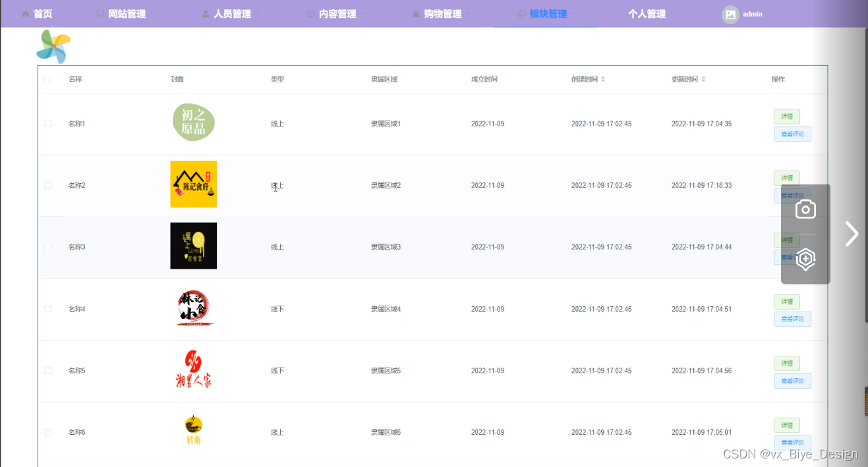
Task: Open the 购物管理 menu
Action: click(442, 14)
